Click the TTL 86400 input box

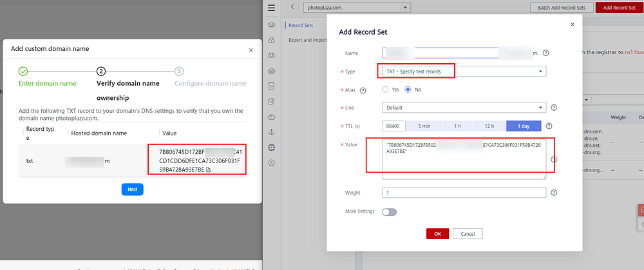pyautogui.click(x=394, y=126)
